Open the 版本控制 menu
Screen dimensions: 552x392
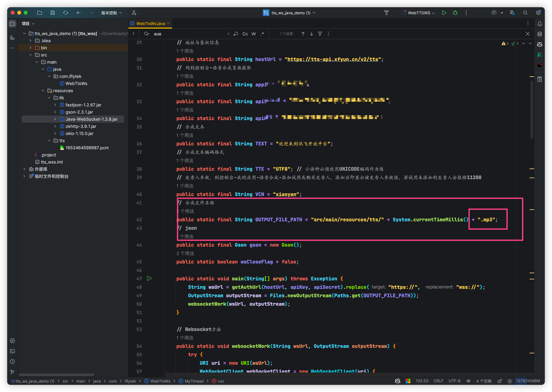point(111,13)
